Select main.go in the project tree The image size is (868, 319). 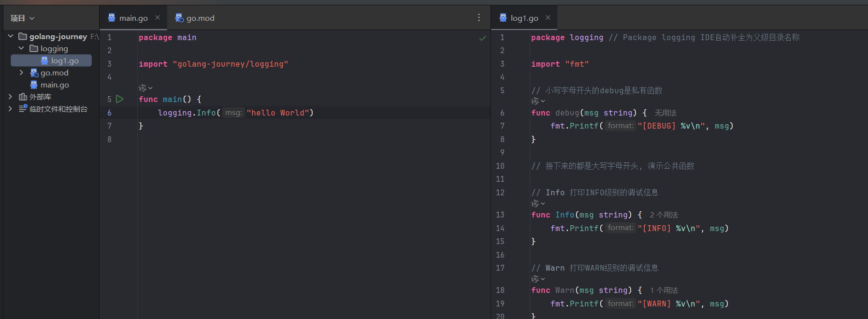coord(55,85)
